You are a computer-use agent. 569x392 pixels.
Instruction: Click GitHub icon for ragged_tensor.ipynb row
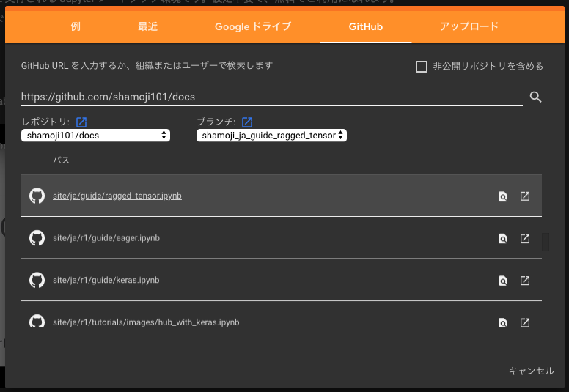tap(37, 196)
